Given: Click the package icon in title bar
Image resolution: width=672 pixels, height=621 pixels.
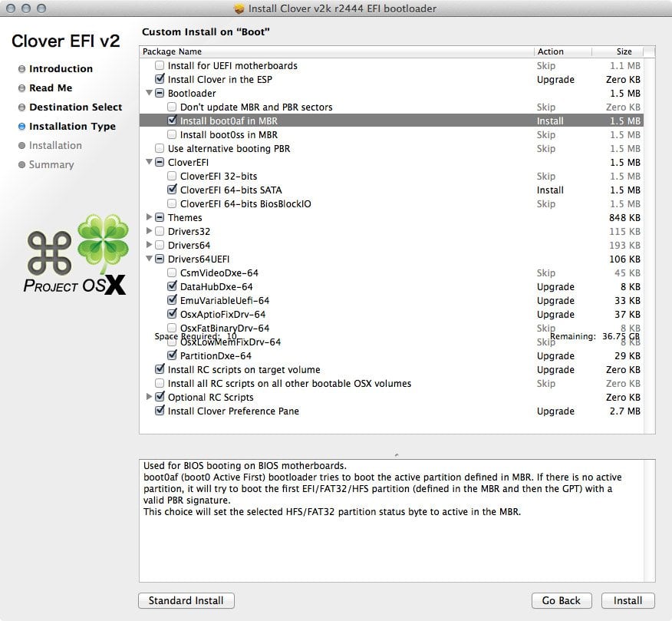Looking at the screenshot, I should (x=239, y=8).
